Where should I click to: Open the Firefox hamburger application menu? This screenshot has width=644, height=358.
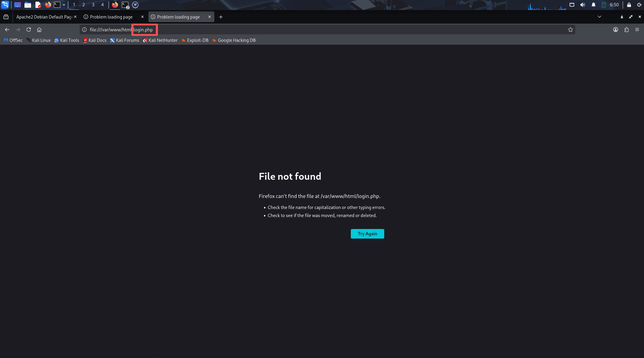(637, 30)
